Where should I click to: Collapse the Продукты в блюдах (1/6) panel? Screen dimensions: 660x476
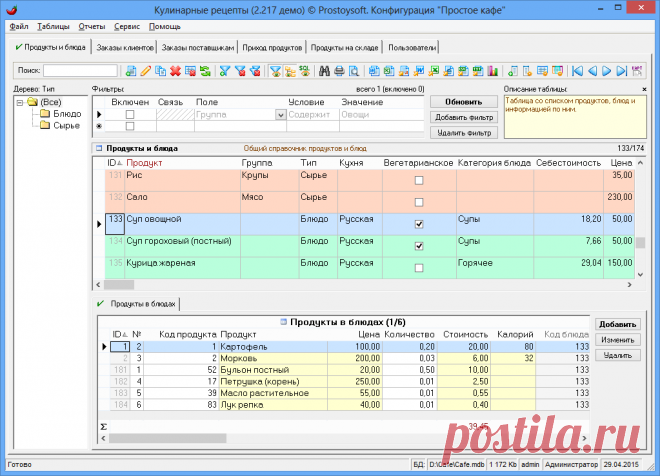pos(283,322)
